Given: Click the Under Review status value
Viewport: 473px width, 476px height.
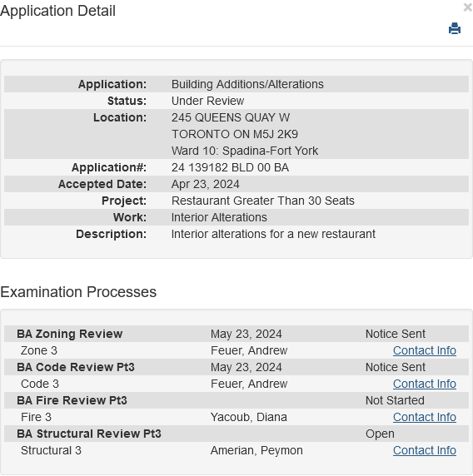Looking at the screenshot, I should point(207,101).
